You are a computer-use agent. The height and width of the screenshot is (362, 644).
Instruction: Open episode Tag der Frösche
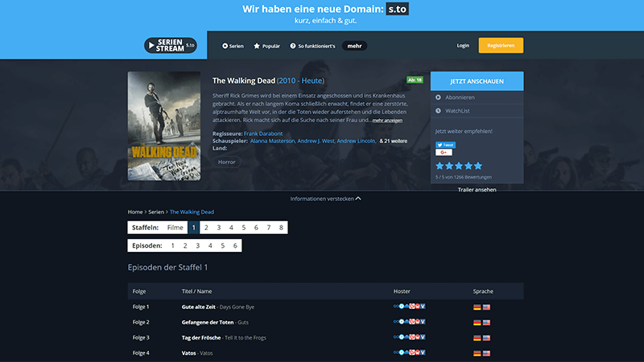point(201,338)
